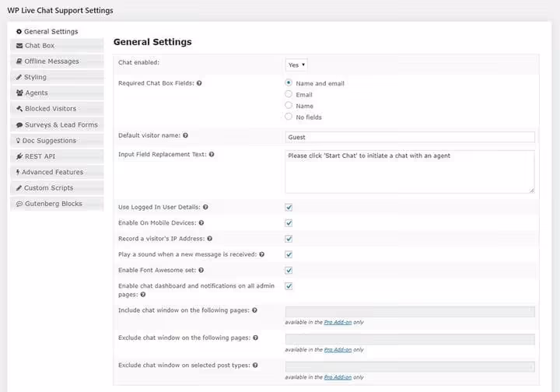Select the 'Email' radio option
Image resolution: width=560 pixels, height=392 pixels.
click(289, 94)
